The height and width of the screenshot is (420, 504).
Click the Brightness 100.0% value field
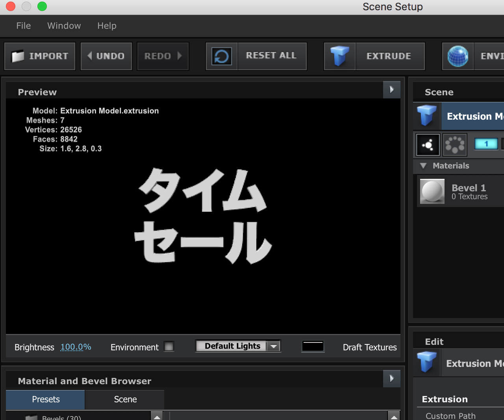tap(76, 347)
